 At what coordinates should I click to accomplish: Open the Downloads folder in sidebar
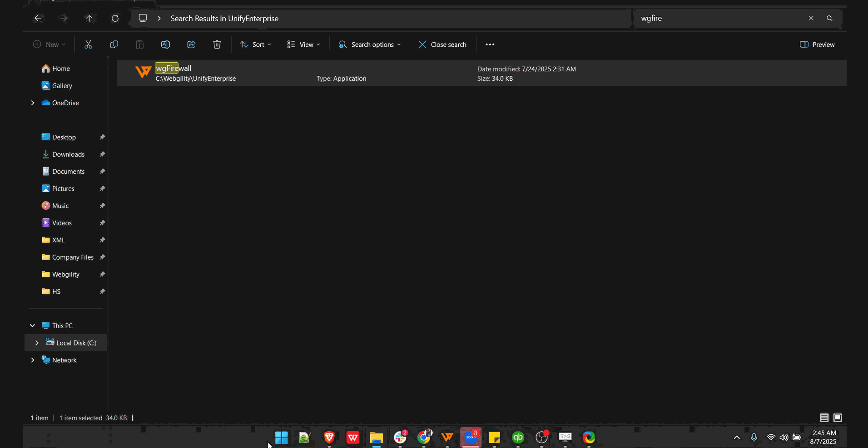point(68,154)
